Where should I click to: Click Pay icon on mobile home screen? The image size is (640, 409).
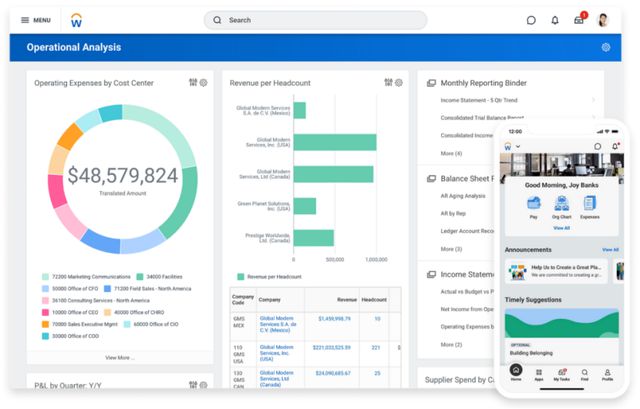tap(534, 203)
